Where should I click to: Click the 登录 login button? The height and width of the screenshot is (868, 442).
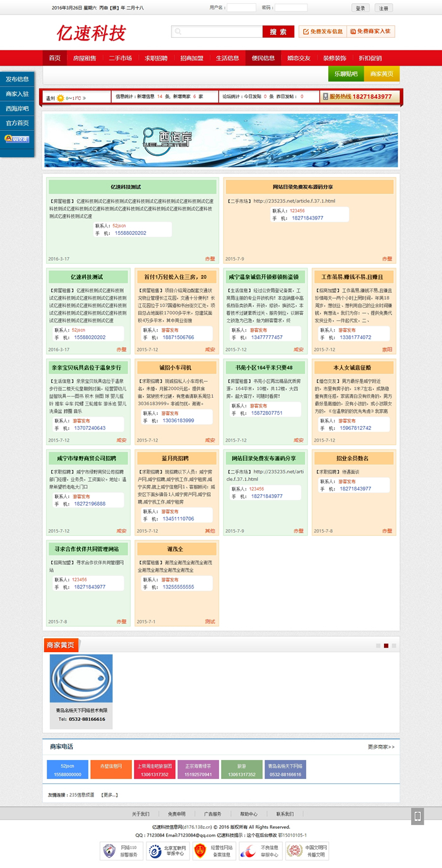[360, 8]
